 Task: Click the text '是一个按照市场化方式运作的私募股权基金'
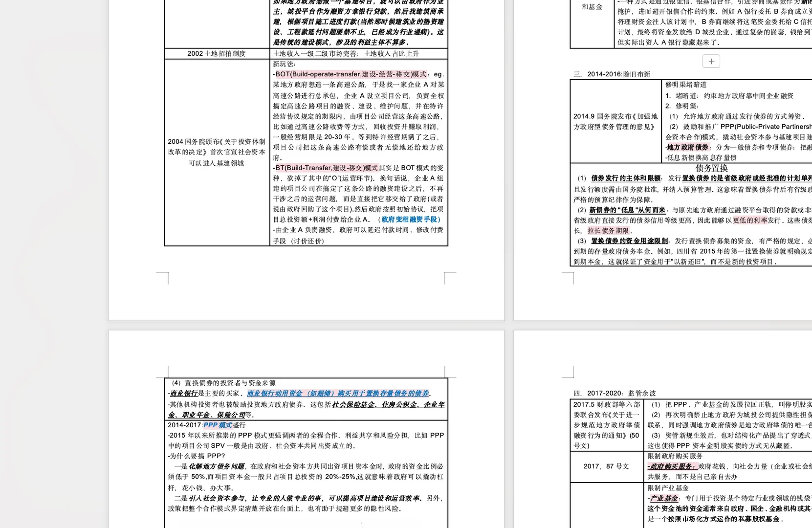(x=715, y=519)
